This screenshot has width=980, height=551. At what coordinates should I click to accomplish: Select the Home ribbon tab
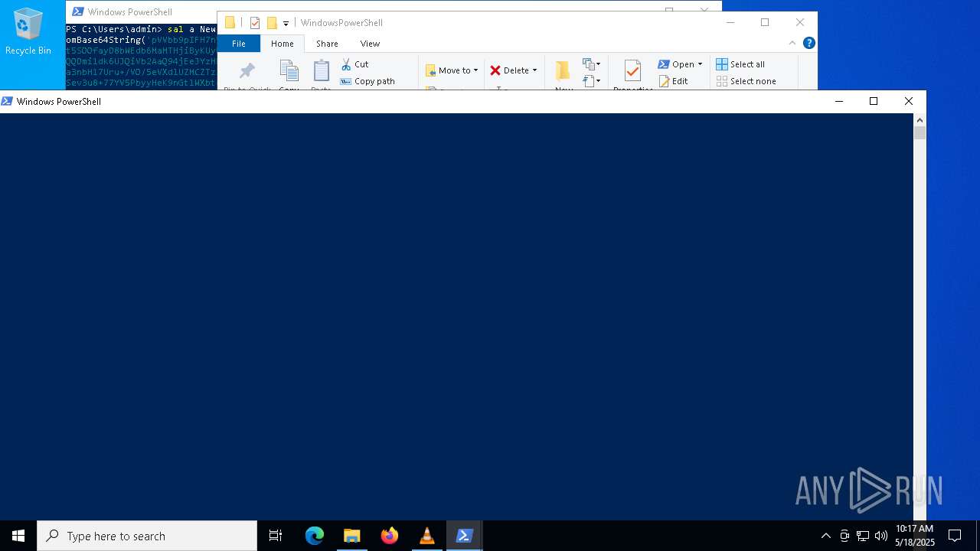[x=283, y=44]
